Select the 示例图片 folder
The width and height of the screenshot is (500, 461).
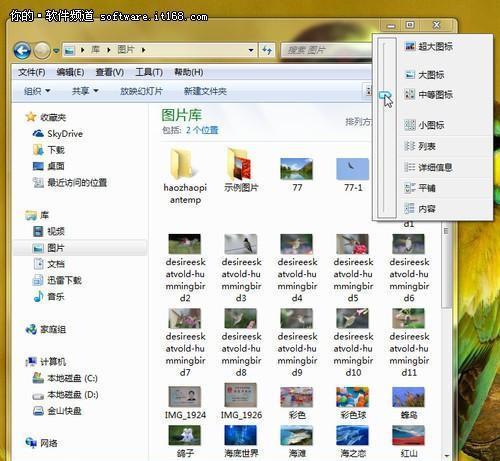[241, 170]
